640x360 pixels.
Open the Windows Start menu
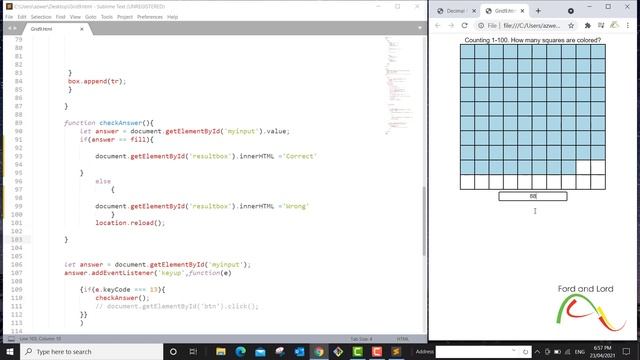10,351
